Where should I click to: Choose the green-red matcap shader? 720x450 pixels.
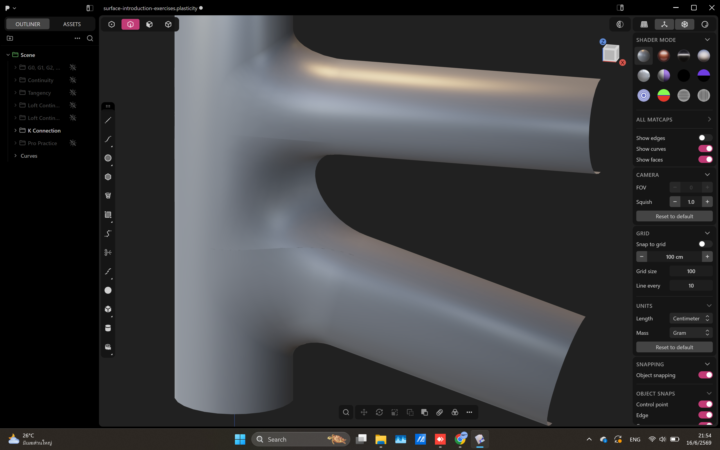[664, 96]
